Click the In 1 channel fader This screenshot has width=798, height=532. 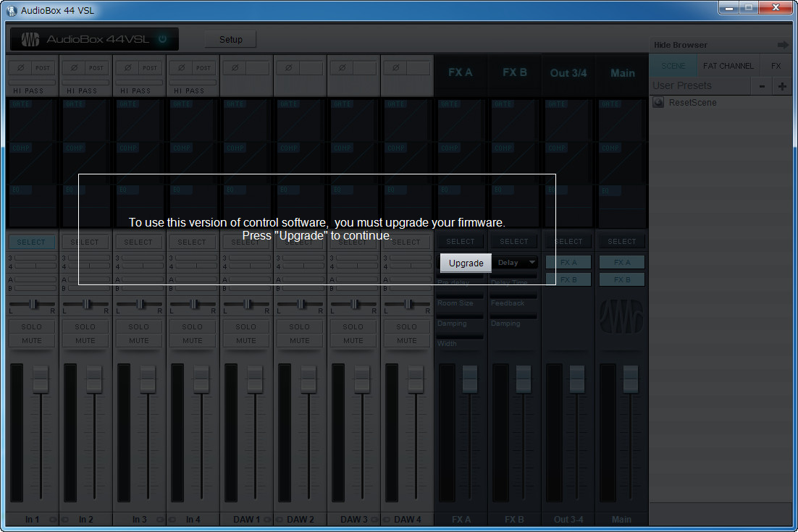41,379
